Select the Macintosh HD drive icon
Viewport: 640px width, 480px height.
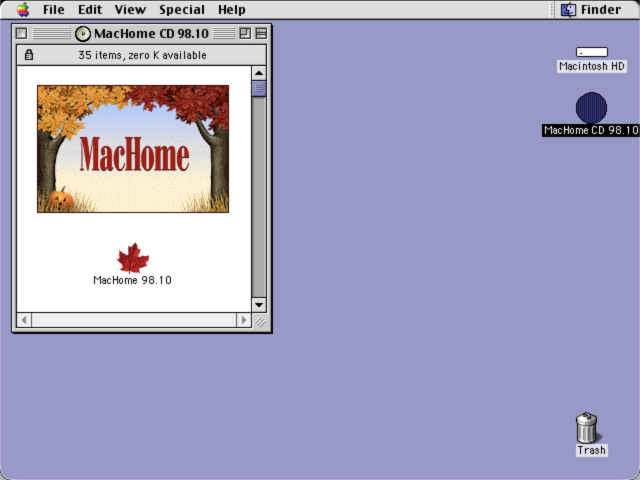point(592,52)
